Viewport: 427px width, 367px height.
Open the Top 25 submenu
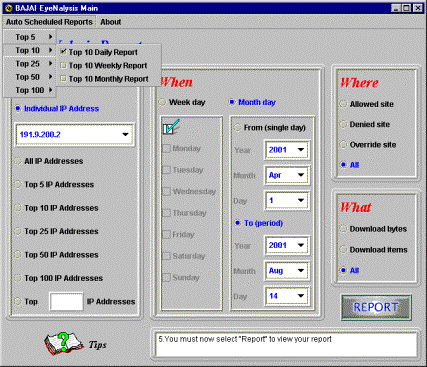(x=29, y=64)
